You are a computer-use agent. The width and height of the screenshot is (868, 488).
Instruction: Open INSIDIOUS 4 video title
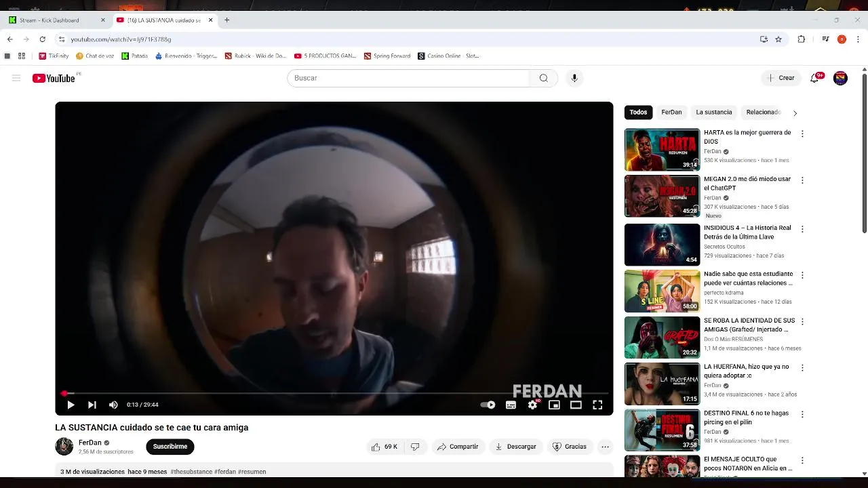tap(747, 232)
